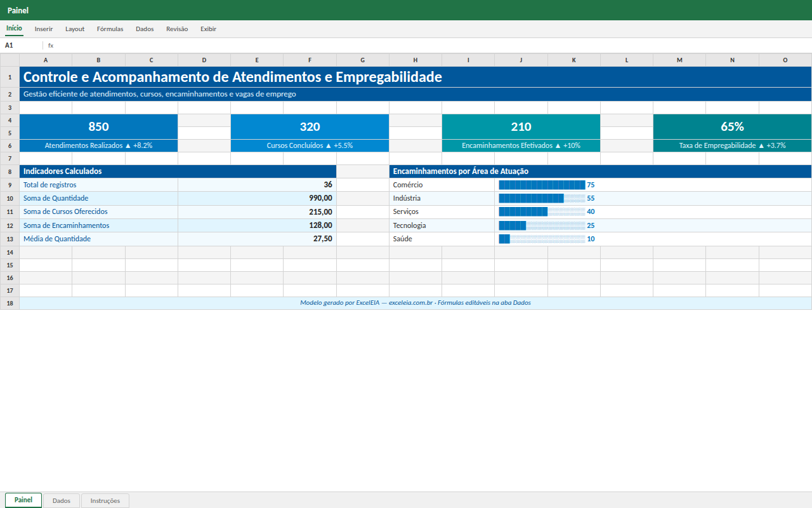Select row 3 header
The height and width of the screenshot is (508, 812).
pos(10,108)
